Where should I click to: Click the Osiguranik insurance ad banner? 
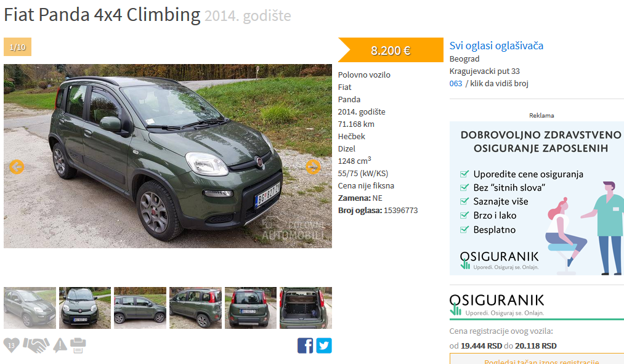click(x=537, y=198)
